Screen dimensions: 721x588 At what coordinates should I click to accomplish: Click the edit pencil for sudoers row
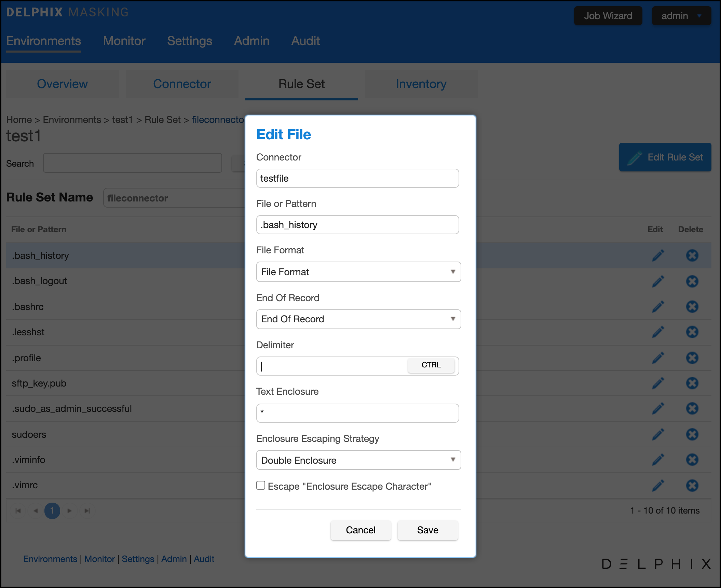(658, 434)
